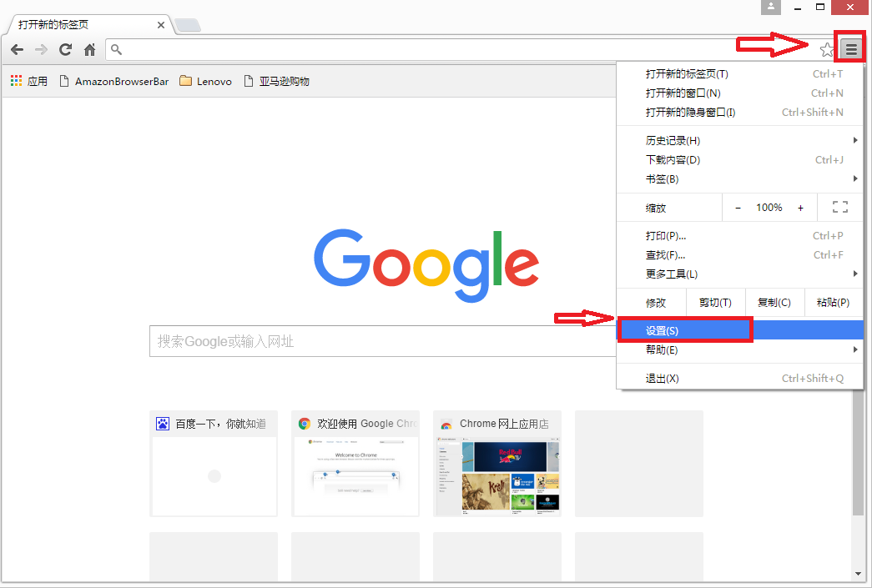Screen dimensions: 872x588
Task: Click the user profile icon in title bar
Action: 770,8
